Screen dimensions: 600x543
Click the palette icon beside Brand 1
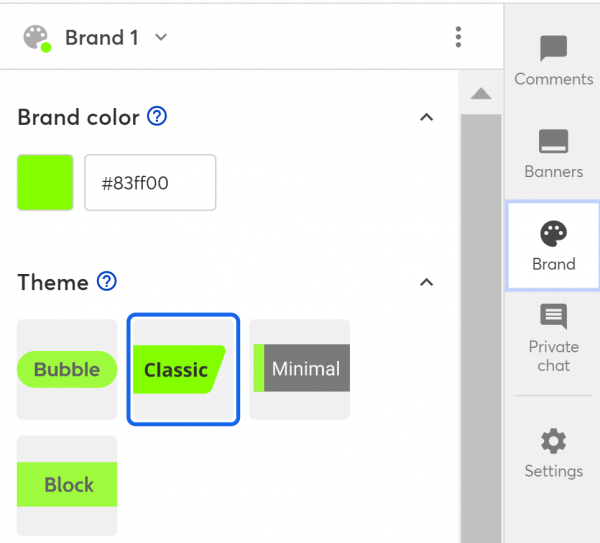pyautogui.click(x=37, y=38)
